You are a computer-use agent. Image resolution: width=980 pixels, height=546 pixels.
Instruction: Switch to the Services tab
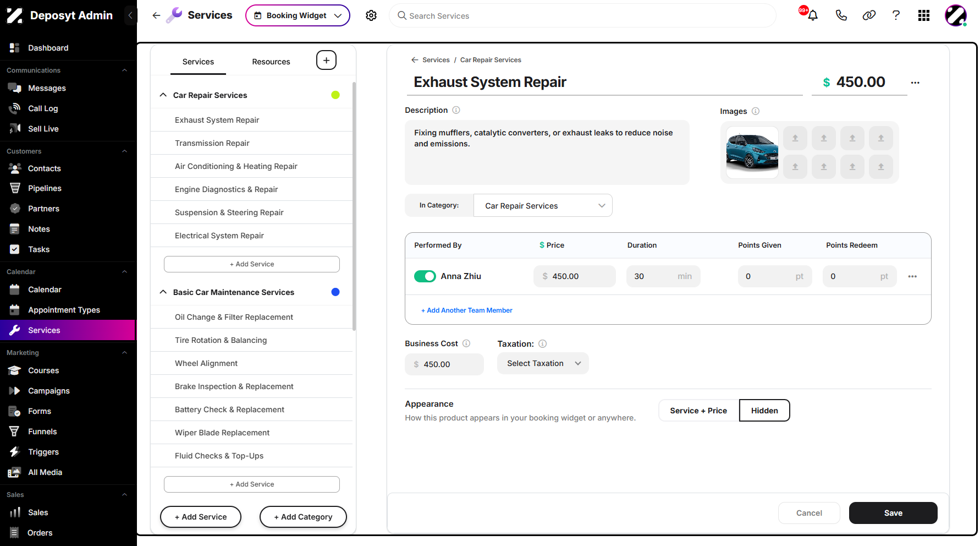[198, 62]
